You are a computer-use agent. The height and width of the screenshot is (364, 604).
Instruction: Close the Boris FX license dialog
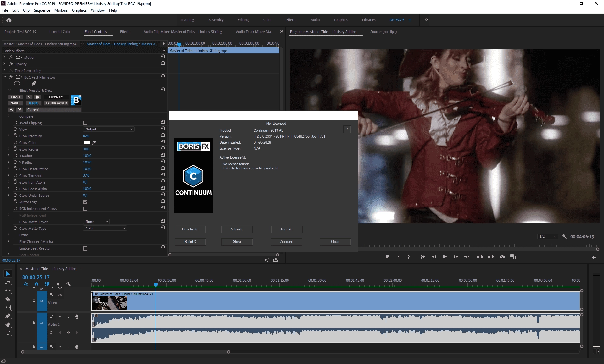click(335, 242)
